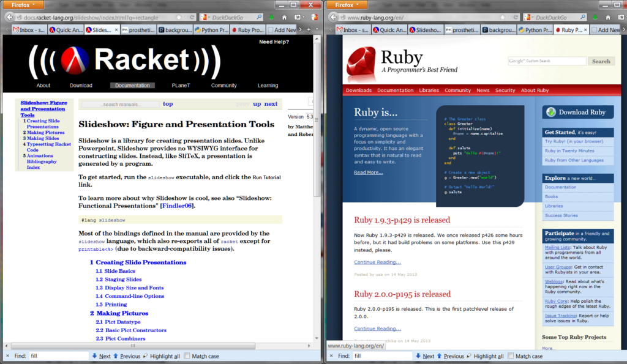Reload the docs.racket-lang.org page
This screenshot has width=627, height=364.
coord(192,17)
